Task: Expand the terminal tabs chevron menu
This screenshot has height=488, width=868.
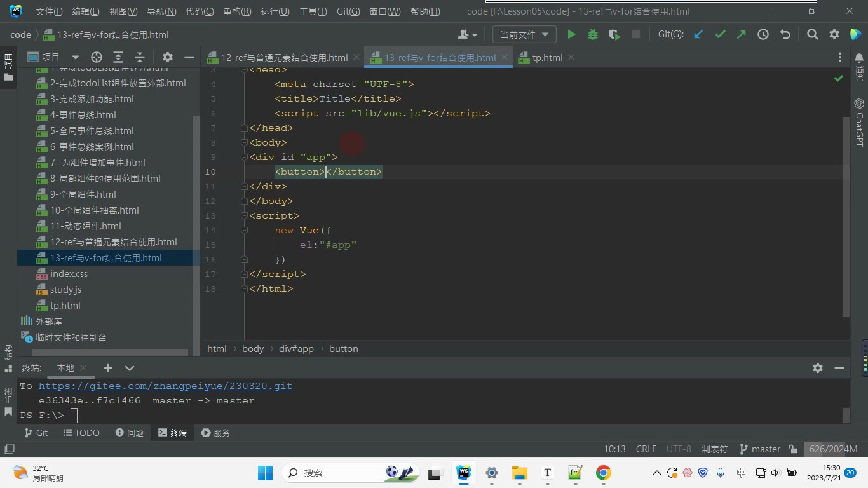Action: pyautogui.click(x=130, y=368)
